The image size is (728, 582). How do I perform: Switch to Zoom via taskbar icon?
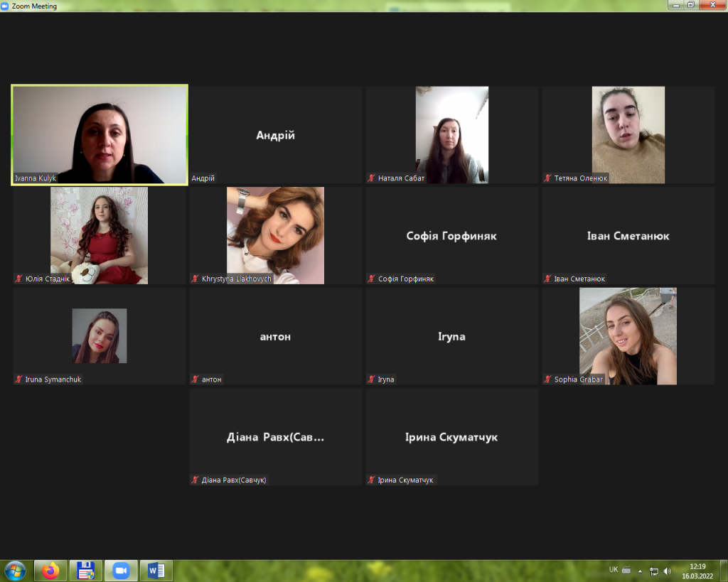pos(121,571)
